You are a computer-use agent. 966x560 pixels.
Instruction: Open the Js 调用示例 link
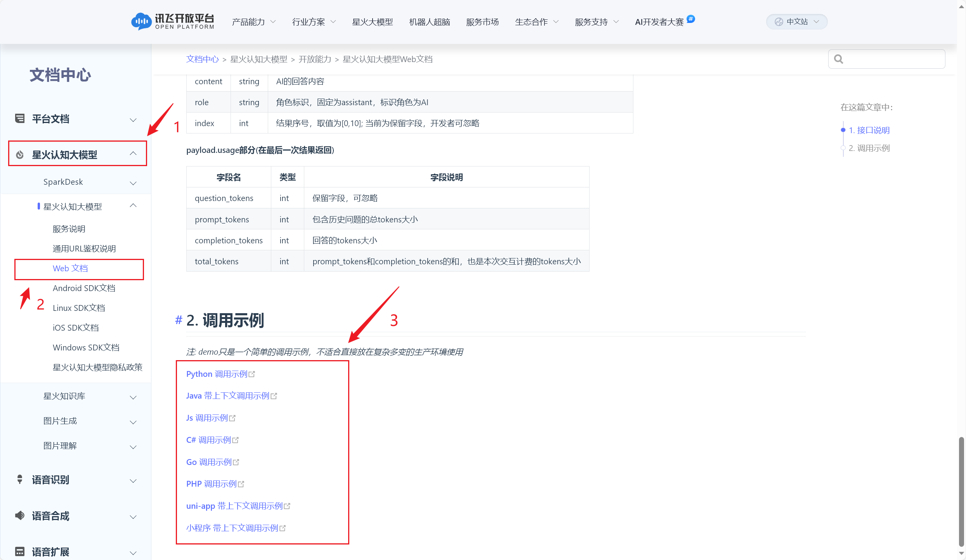click(x=207, y=418)
